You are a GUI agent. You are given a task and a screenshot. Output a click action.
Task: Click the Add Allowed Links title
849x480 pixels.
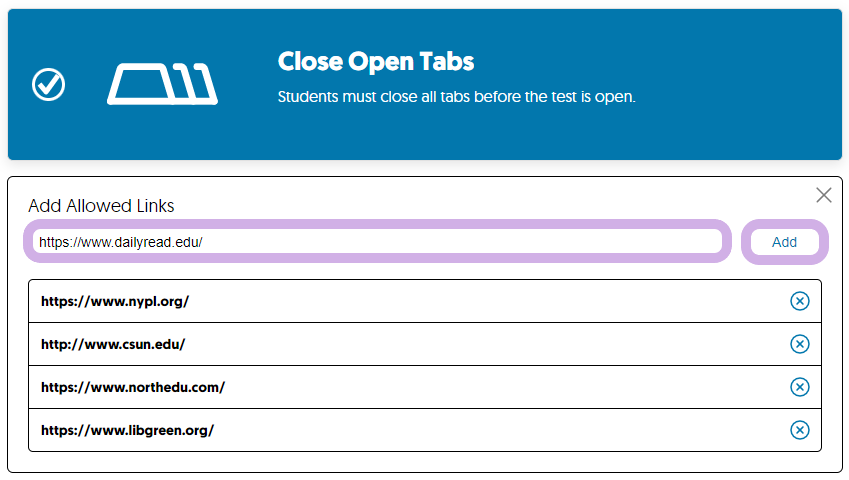tap(101, 206)
